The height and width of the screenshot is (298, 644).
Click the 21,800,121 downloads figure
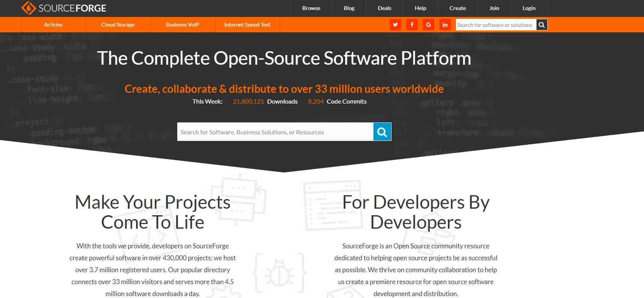tap(248, 102)
